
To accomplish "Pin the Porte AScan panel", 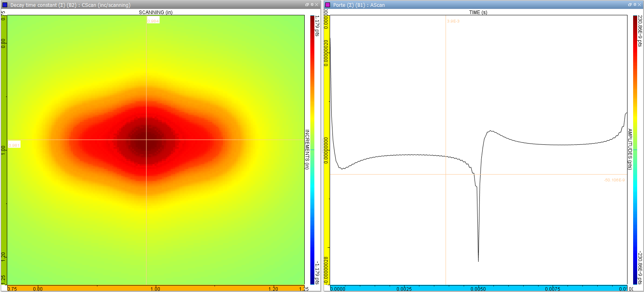I will [x=635, y=5].
